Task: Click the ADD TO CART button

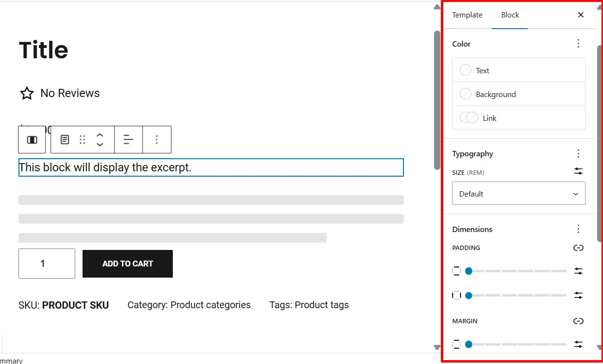Action: tap(127, 264)
